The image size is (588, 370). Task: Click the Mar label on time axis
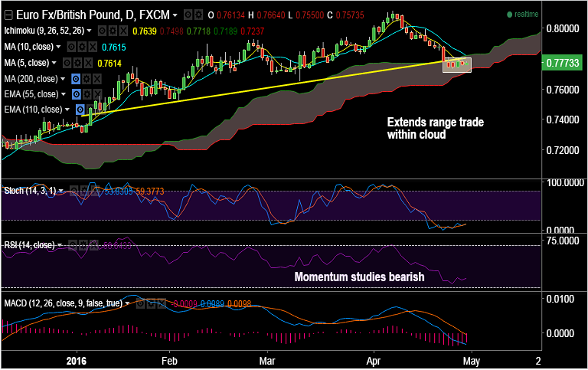[x=267, y=361]
